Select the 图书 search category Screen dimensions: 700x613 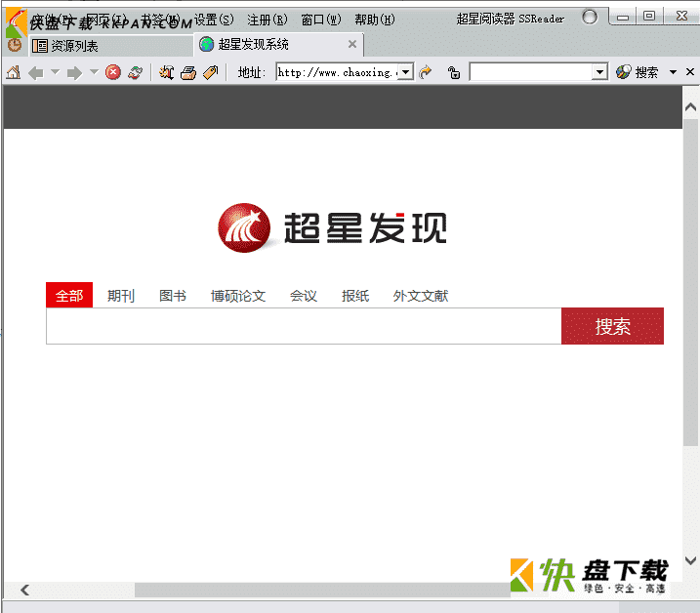click(173, 296)
